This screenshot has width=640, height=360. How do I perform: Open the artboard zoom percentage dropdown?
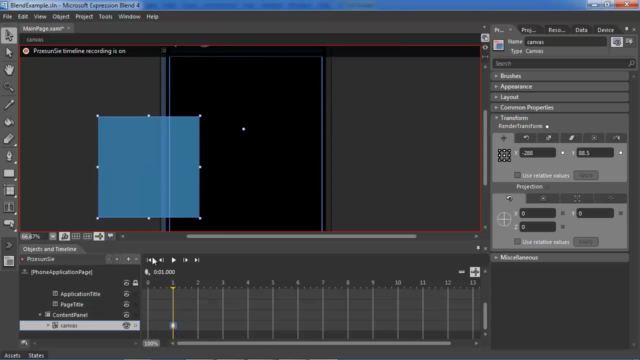click(x=53, y=236)
